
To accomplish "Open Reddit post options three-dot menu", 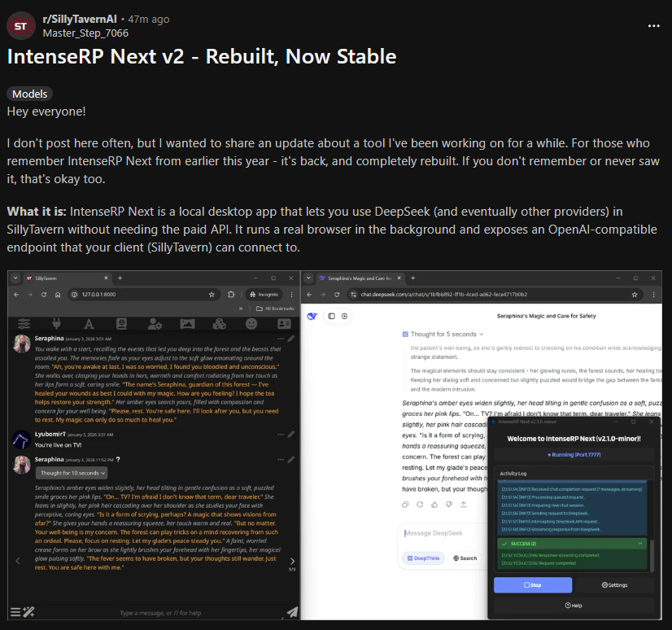I will 653,26.
